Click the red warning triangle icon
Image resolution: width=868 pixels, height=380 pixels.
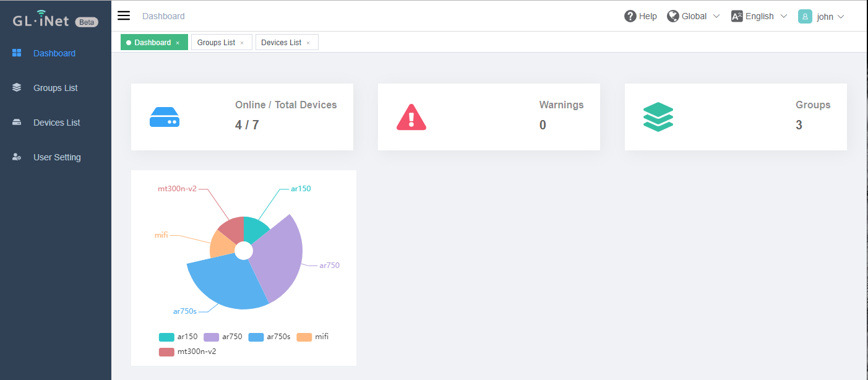(411, 117)
